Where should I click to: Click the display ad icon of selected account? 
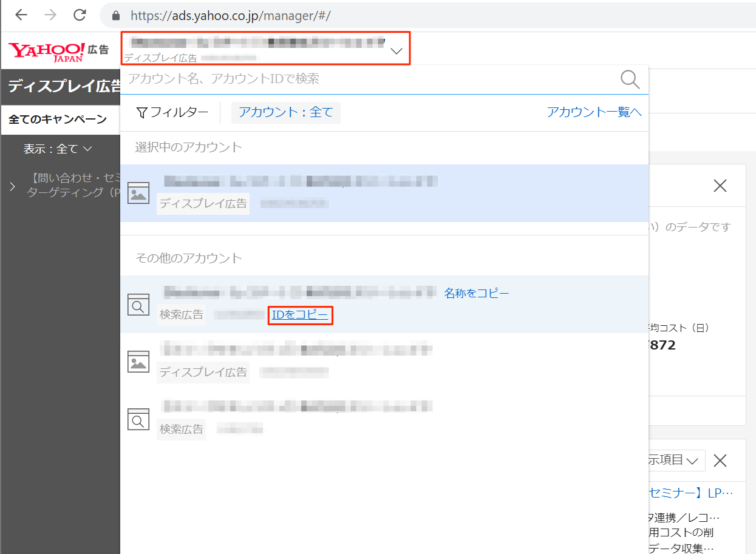138,193
